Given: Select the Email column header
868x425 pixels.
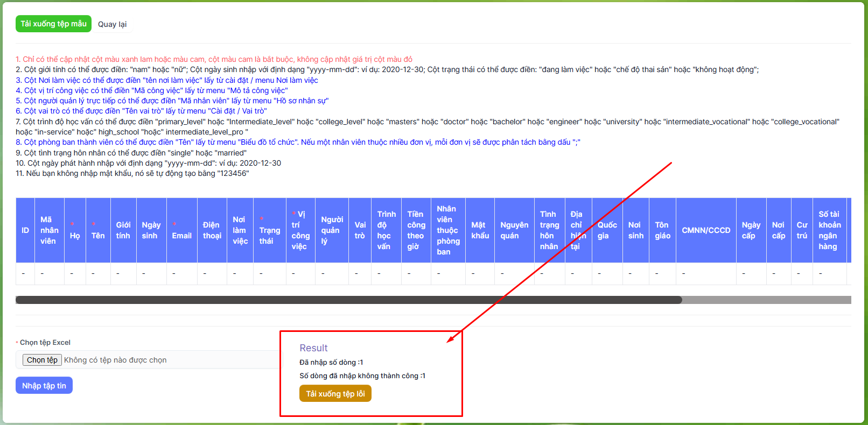Looking at the screenshot, I should coord(181,236).
